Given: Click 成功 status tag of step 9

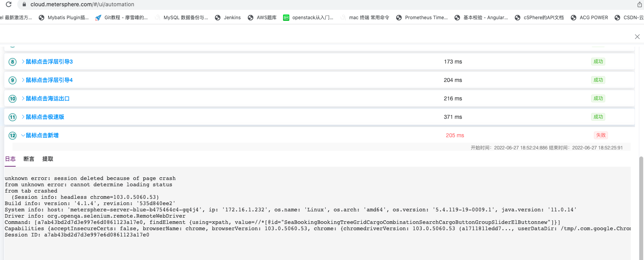Looking at the screenshot, I should click(598, 80).
